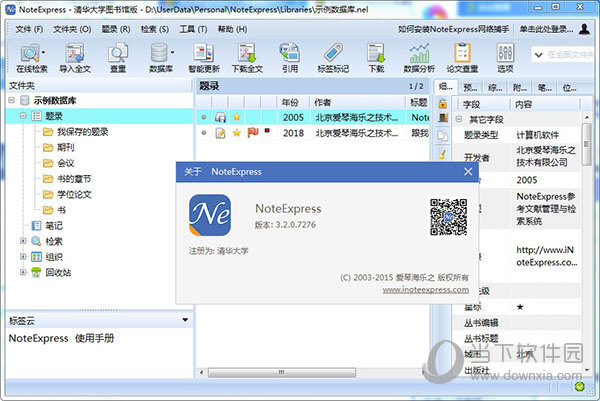Collapse the 其它字段 field group
The height and width of the screenshot is (401, 600).
tap(459, 119)
